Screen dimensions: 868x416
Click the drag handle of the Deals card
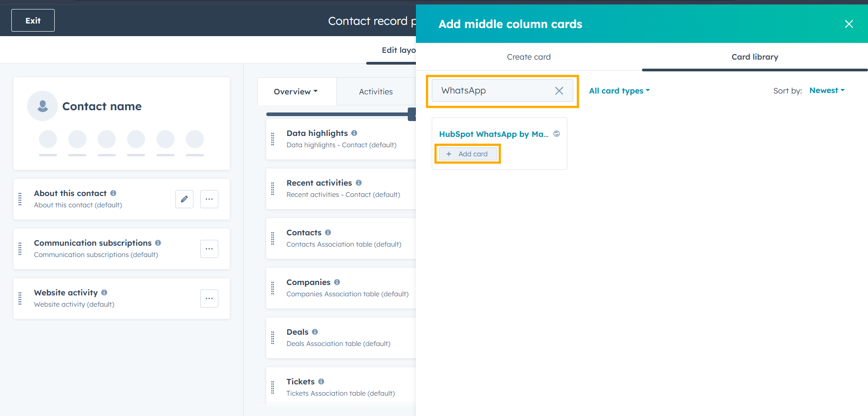[x=273, y=338]
